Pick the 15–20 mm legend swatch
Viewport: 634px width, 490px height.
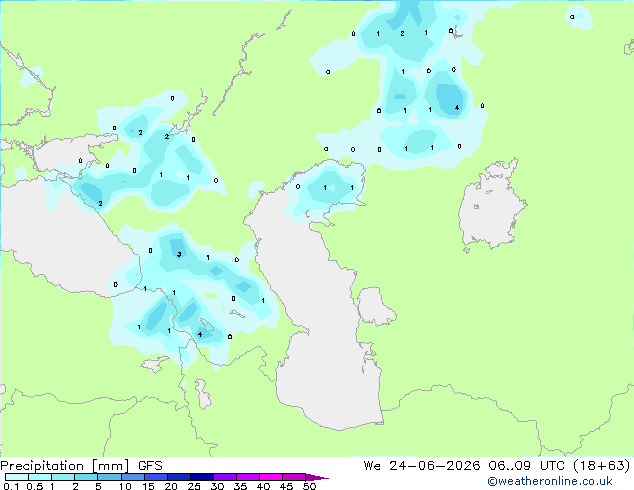155,477
